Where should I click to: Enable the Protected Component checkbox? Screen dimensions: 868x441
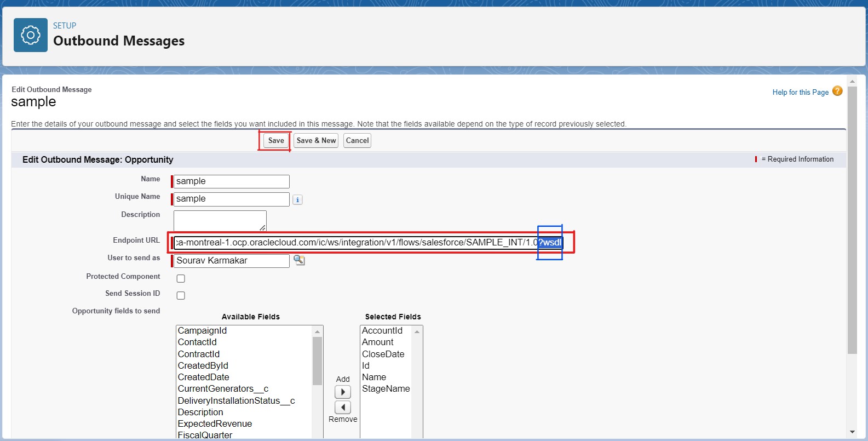pyautogui.click(x=181, y=278)
